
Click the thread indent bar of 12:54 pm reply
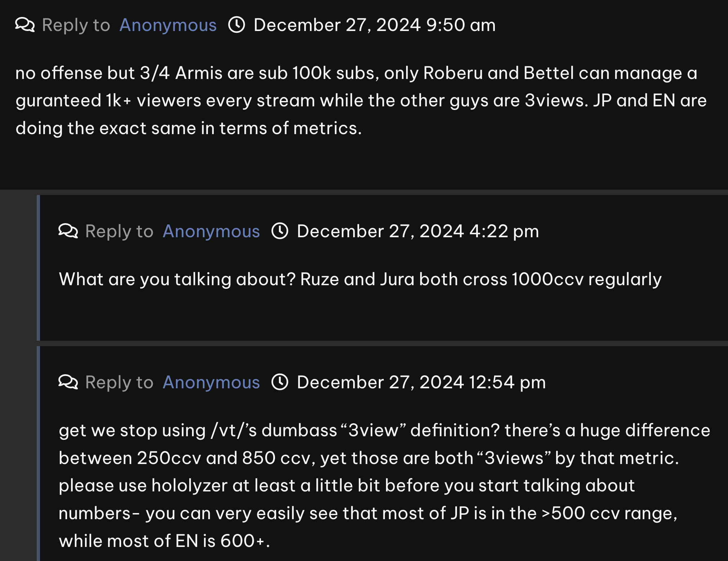(38, 454)
